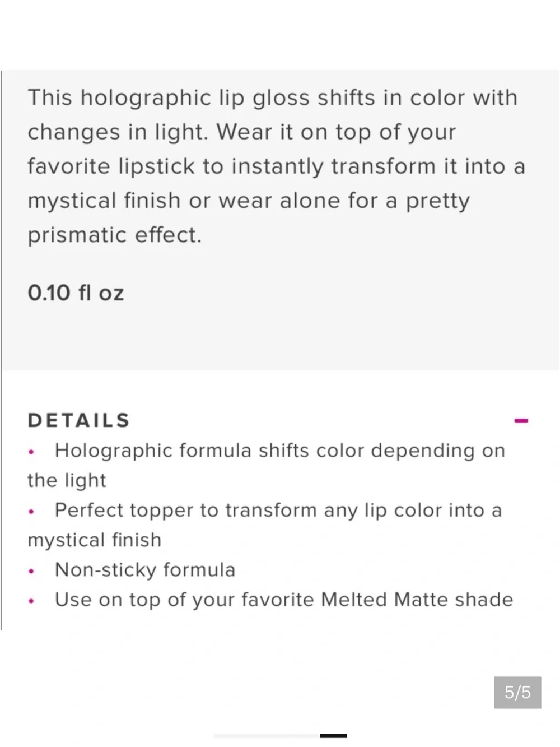Click the word prismatic effect in description
This screenshot has height=747, width=560.
(114, 235)
